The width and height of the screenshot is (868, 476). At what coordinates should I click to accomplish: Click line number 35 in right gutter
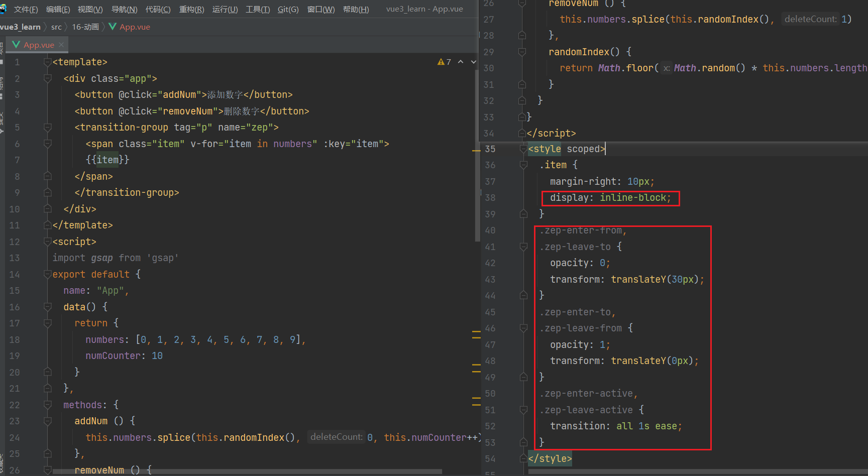click(490, 149)
